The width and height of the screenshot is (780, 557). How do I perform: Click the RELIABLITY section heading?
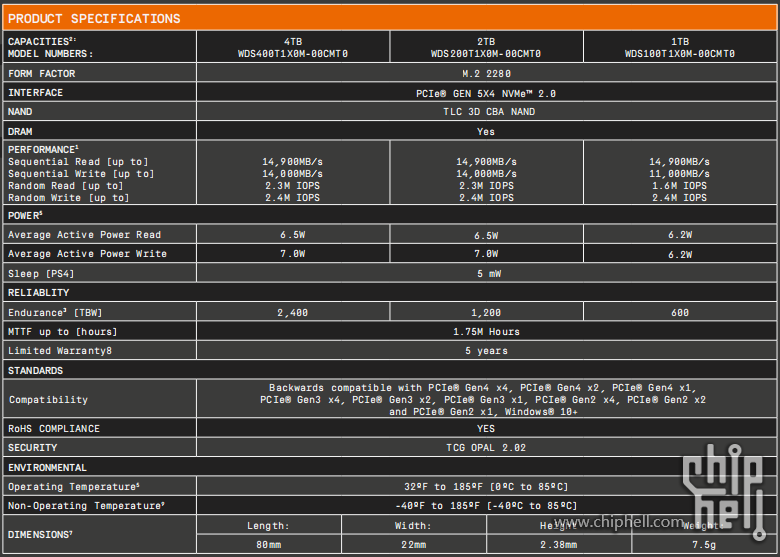pos(38,292)
